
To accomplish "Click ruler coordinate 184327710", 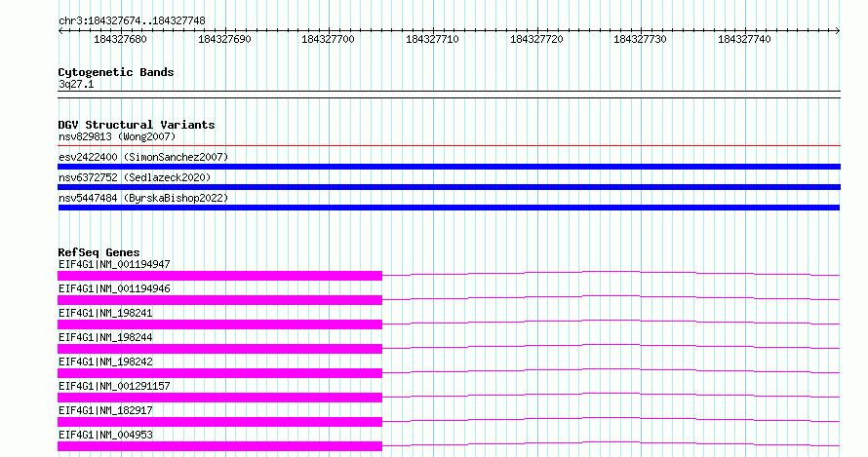I will tap(432, 39).
